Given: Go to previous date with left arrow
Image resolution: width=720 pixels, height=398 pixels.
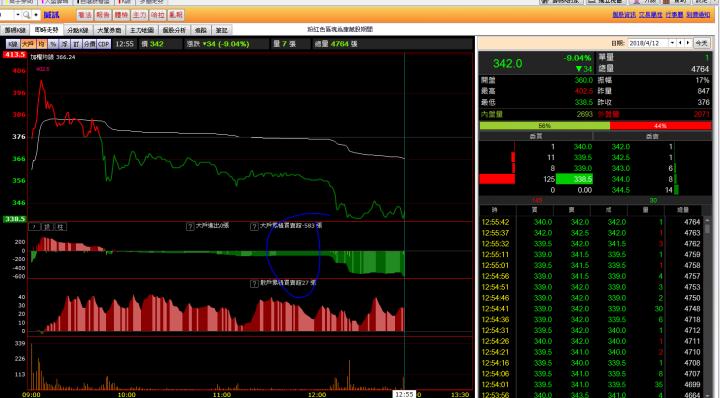Looking at the screenshot, I should [681, 43].
